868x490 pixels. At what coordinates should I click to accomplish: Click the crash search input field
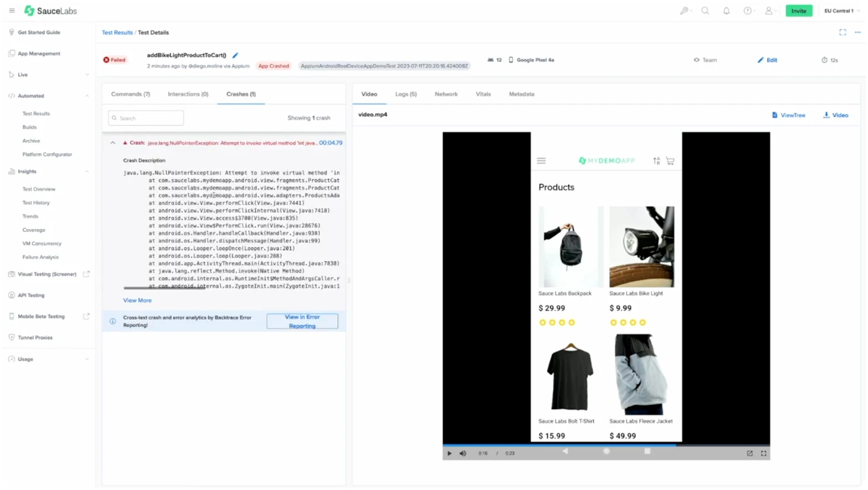point(146,118)
